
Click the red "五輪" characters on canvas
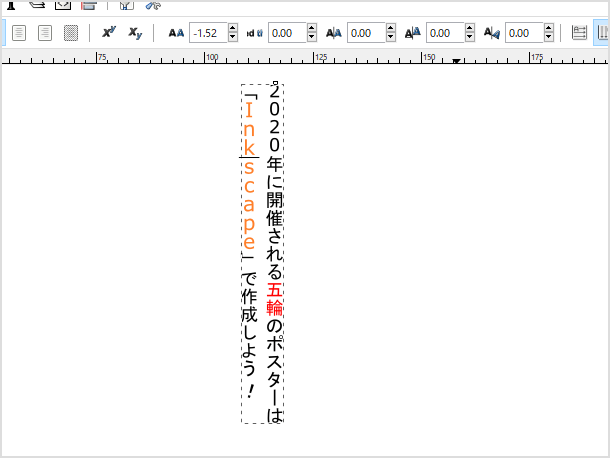click(x=274, y=299)
